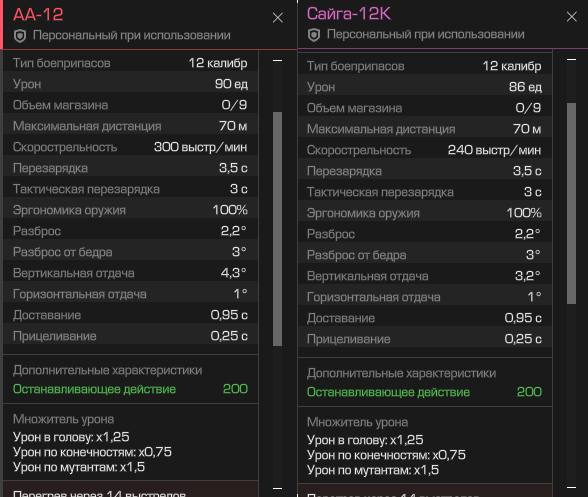
Task: Click the bottom dash of Сайга-12К scrollbar
Action: 572,488
